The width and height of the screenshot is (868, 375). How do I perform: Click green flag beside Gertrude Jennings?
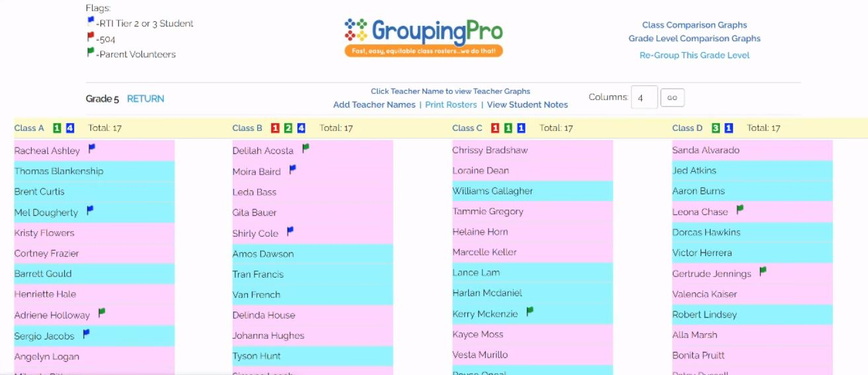click(x=763, y=271)
